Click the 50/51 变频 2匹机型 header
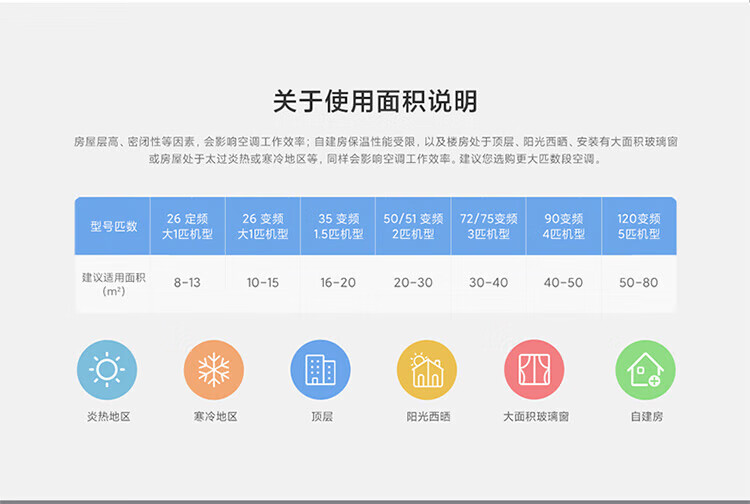Image resolution: width=750 pixels, height=504 pixels. tap(413, 226)
